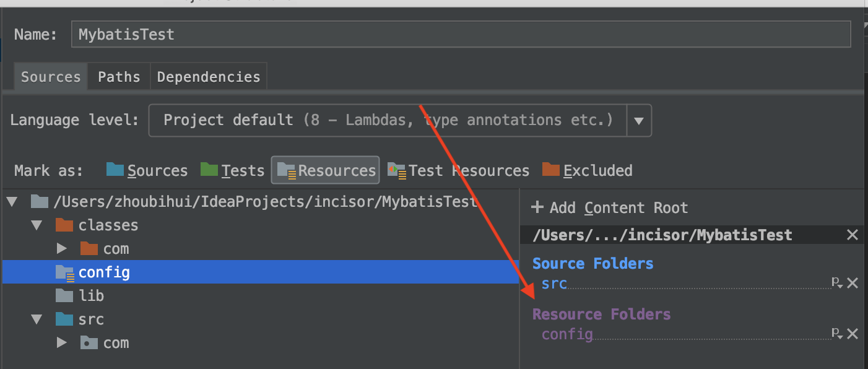The image size is (868, 369).
Task: Select the config folder tree item
Action: click(x=260, y=272)
